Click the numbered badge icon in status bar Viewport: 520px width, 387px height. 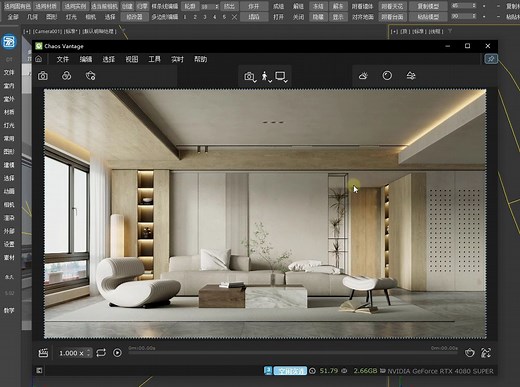(x=268, y=370)
